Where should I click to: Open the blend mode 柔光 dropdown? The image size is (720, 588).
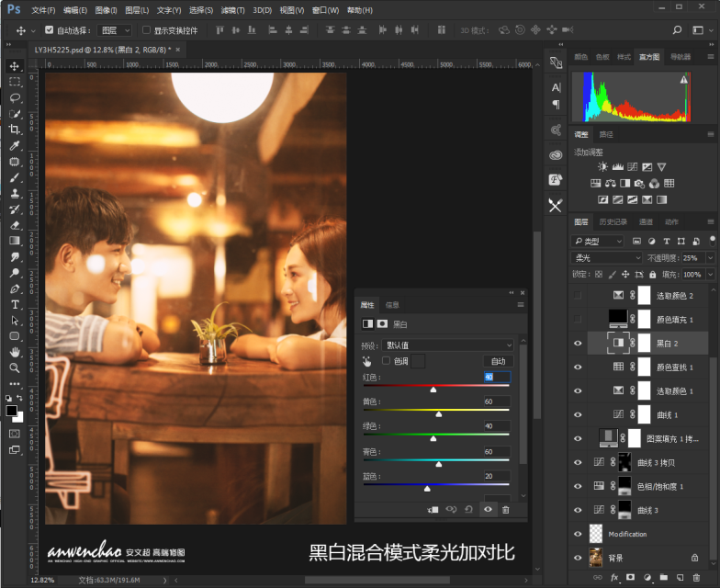[x=606, y=258]
